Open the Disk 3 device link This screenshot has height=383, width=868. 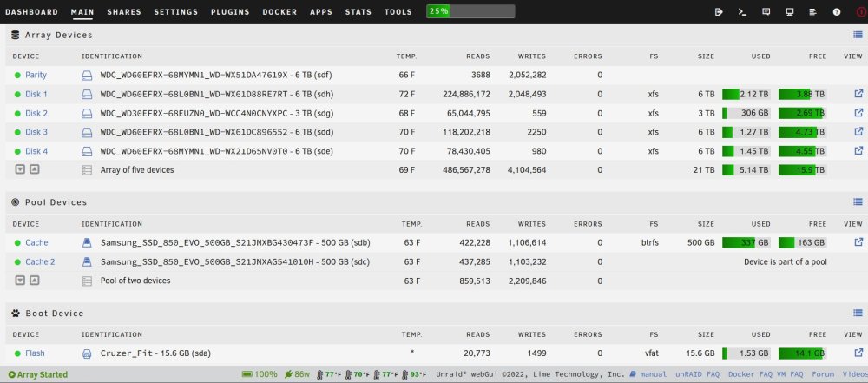[x=36, y=132]
